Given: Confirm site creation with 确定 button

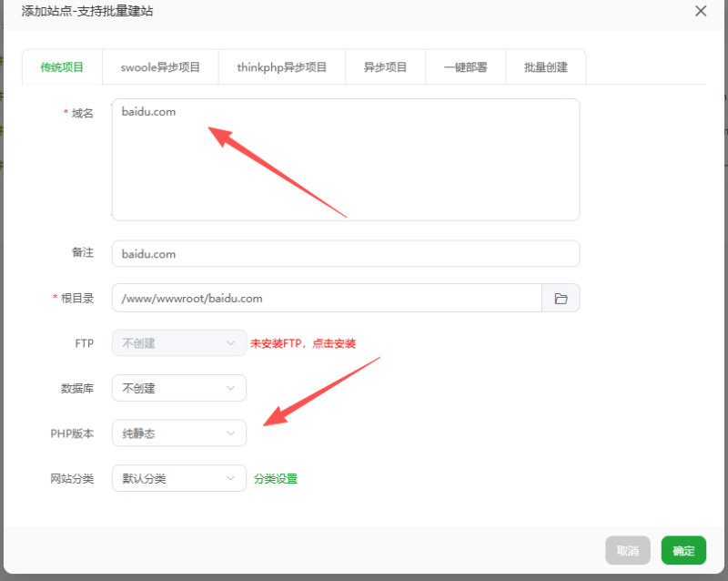Looking at the screenshot, I should pyautogui.click(x=682, y=550).
